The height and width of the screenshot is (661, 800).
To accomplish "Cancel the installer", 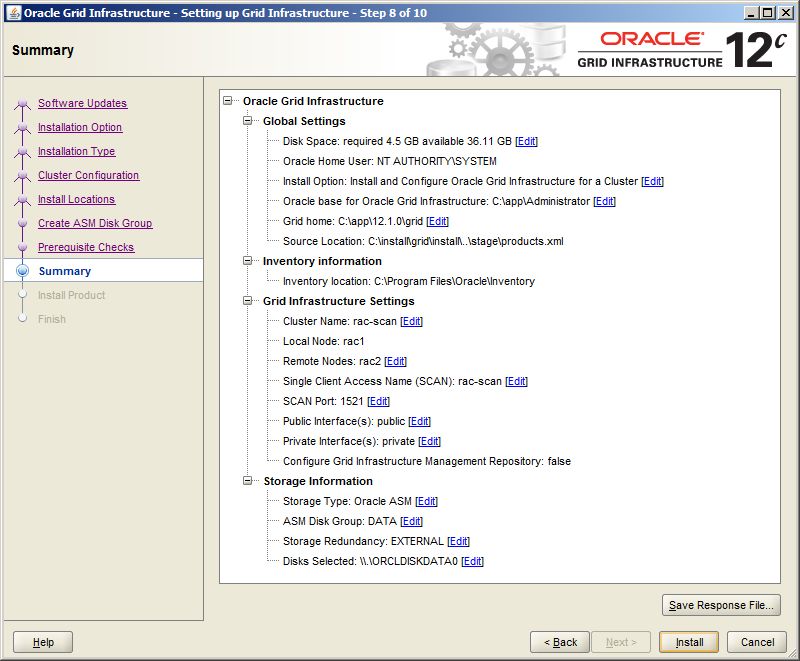I will point(757,642).
